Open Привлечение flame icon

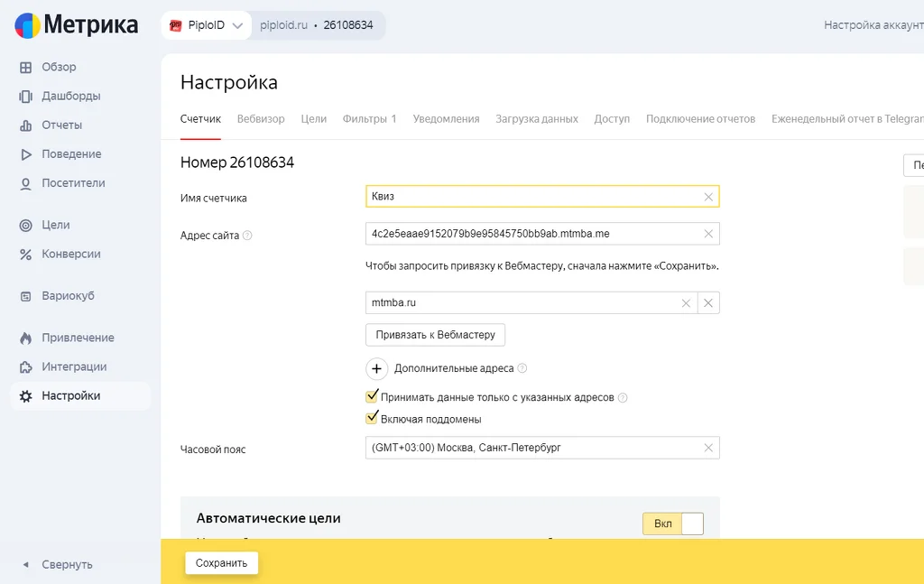coord(25,338)
